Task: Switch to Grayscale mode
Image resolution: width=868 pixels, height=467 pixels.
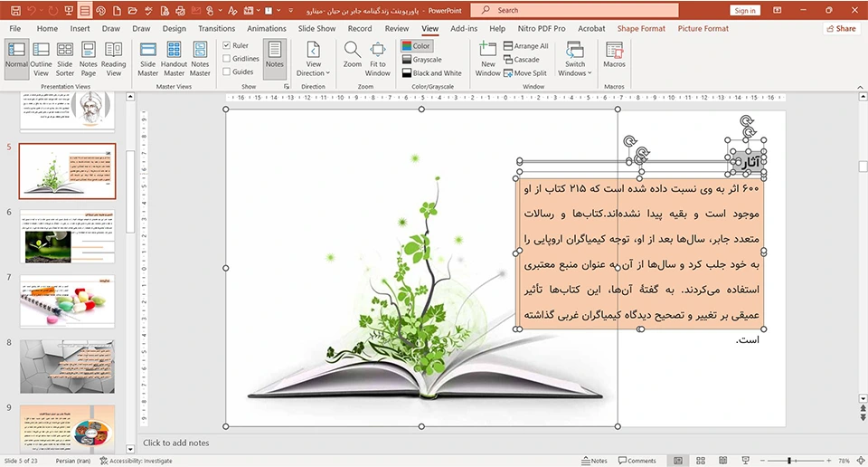Action: (x=422, y=59)
